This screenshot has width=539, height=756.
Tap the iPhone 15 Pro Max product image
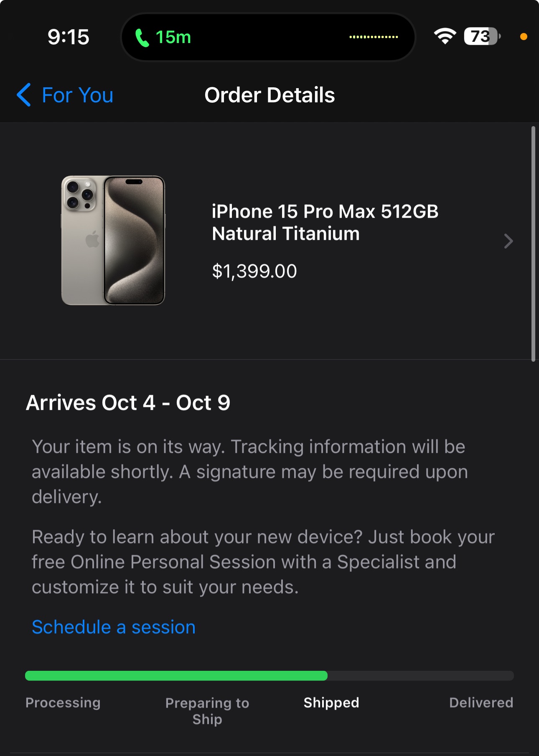(113, 240)
